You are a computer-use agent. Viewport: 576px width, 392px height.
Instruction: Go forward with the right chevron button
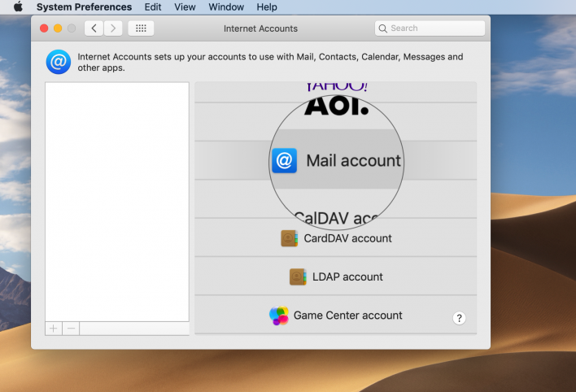click(x=113, y=28)
